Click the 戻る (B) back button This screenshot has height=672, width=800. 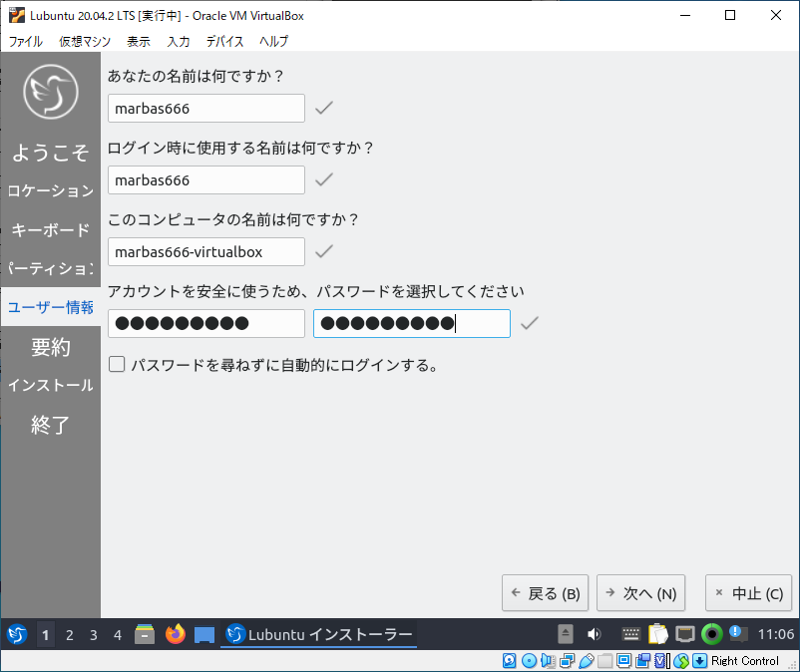[x=545, y=593]
